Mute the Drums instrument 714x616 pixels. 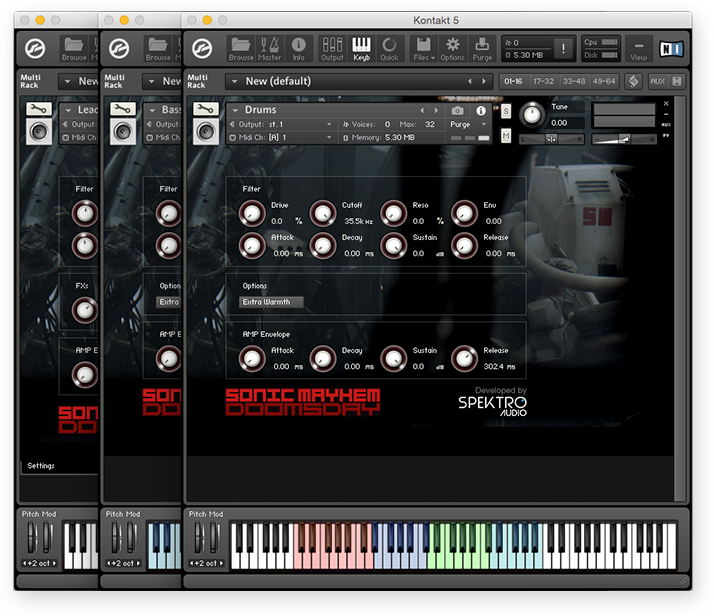point(506,135)
